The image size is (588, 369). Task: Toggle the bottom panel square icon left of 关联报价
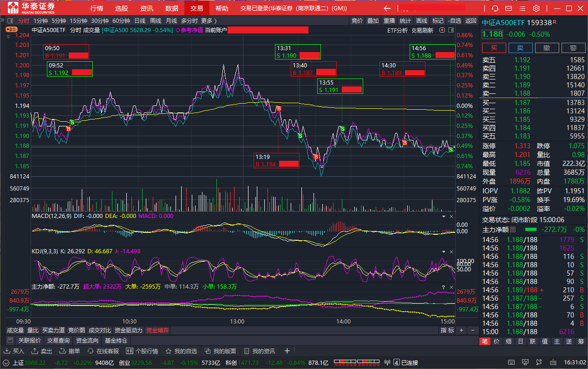[x=10, y=341]
